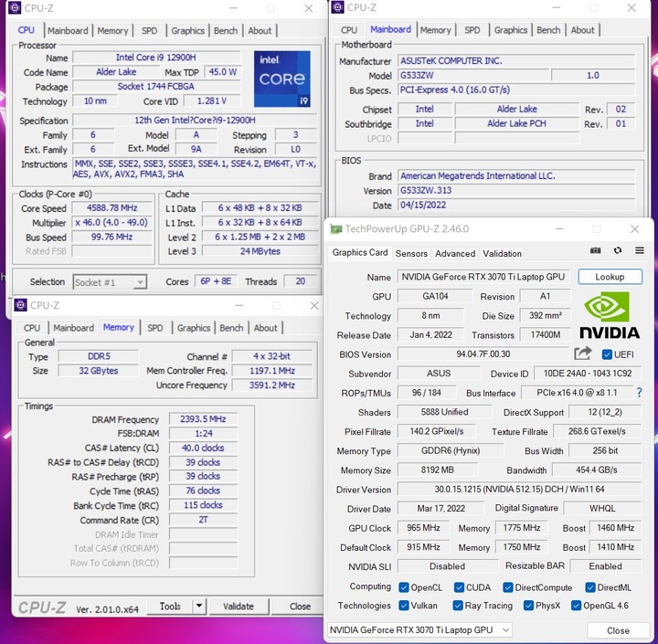Click the Uncore Frequency 3591.2 MHz value
Screen dimensions: 658x644
[272, 385]
